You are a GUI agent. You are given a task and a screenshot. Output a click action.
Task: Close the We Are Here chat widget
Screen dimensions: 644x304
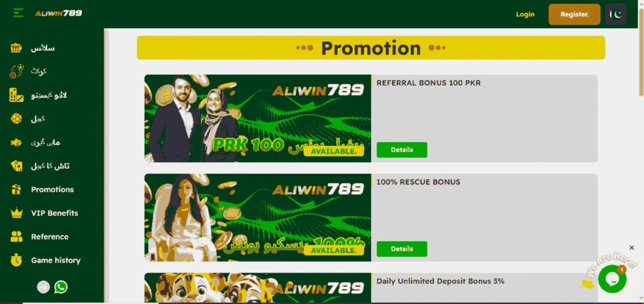pos(631,248)
